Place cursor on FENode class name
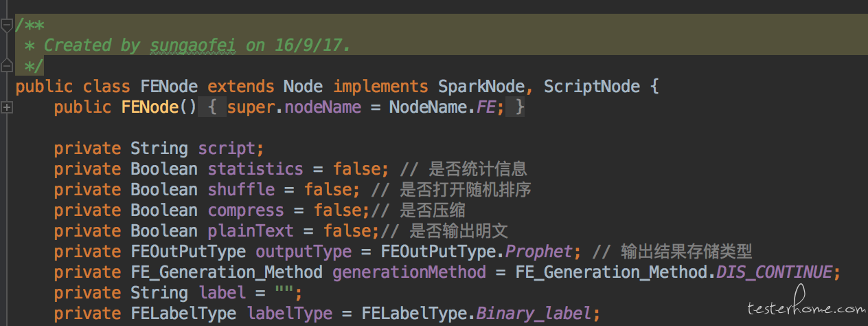 170,87
